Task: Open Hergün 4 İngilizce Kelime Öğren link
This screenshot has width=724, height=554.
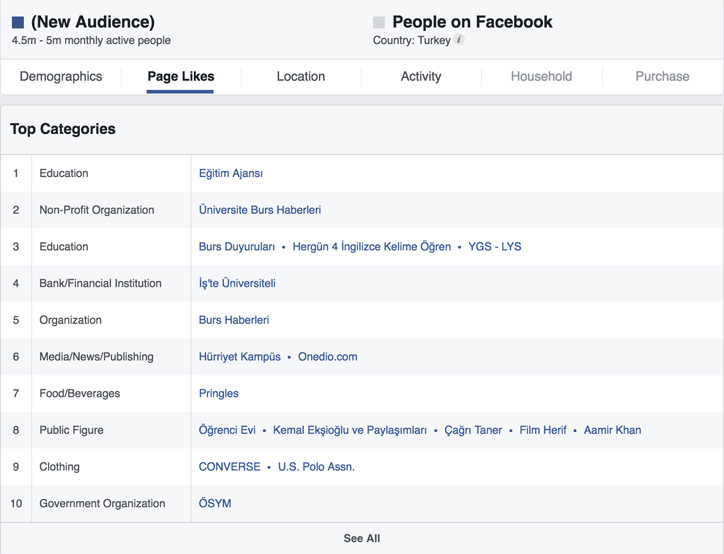Action: 372,247
